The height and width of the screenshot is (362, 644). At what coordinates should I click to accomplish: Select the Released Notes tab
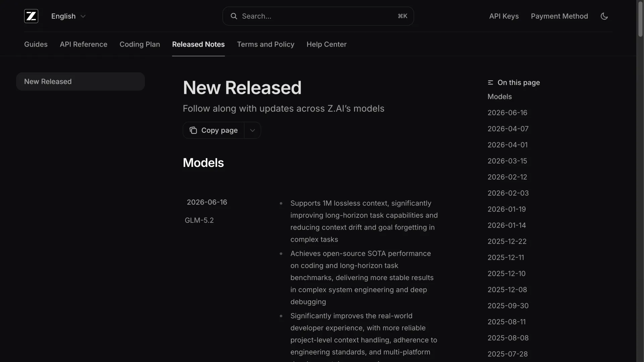(x=199, y=44)
